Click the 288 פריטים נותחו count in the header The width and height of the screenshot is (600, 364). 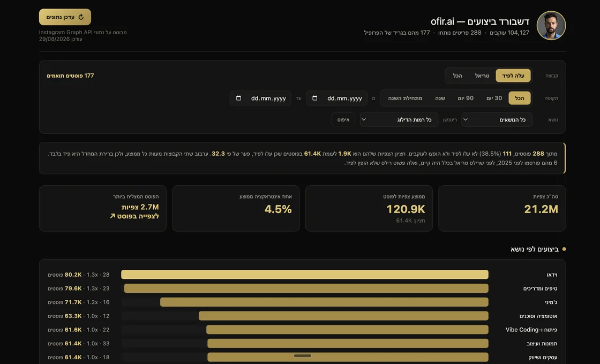click(x=460, y=33)
